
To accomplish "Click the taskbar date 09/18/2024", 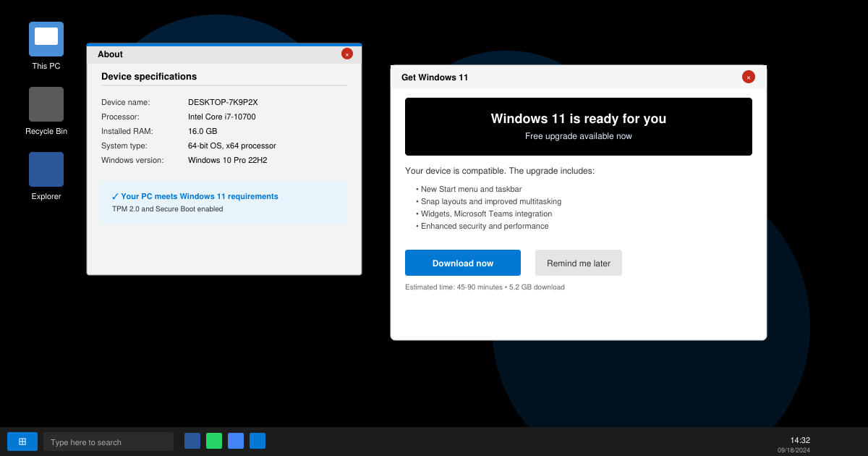I will pos(793,450).
